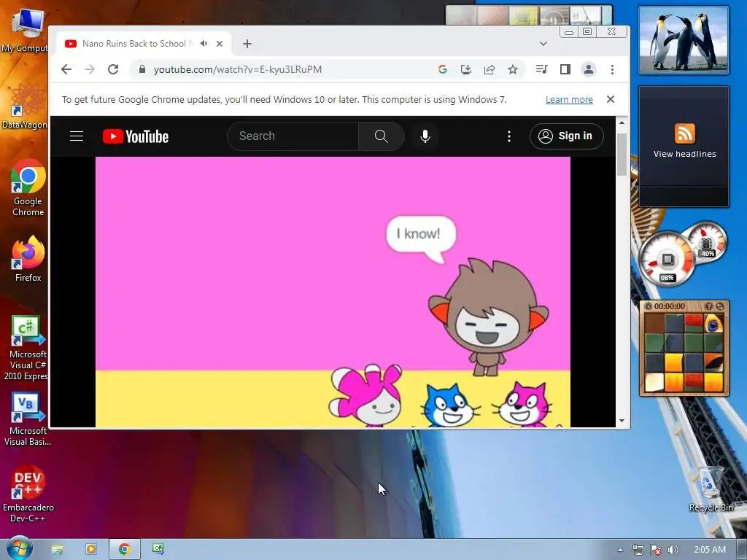Click the YouTube Search field

(293, 136)
